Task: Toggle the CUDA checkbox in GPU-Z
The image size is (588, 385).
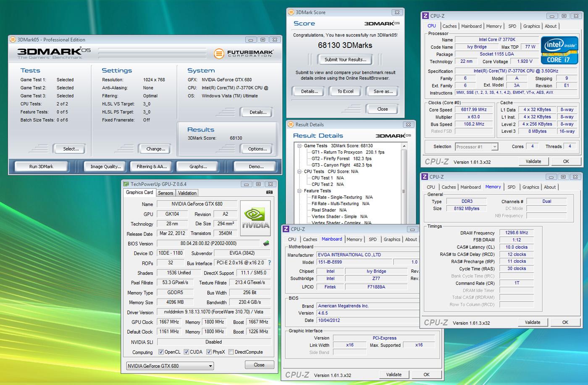Action: pyautogui.click(x=186, y=352)
